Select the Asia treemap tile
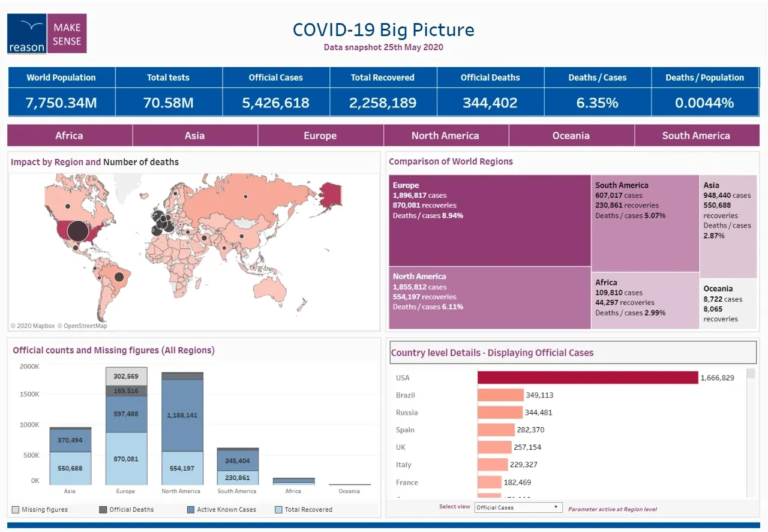 728,227
